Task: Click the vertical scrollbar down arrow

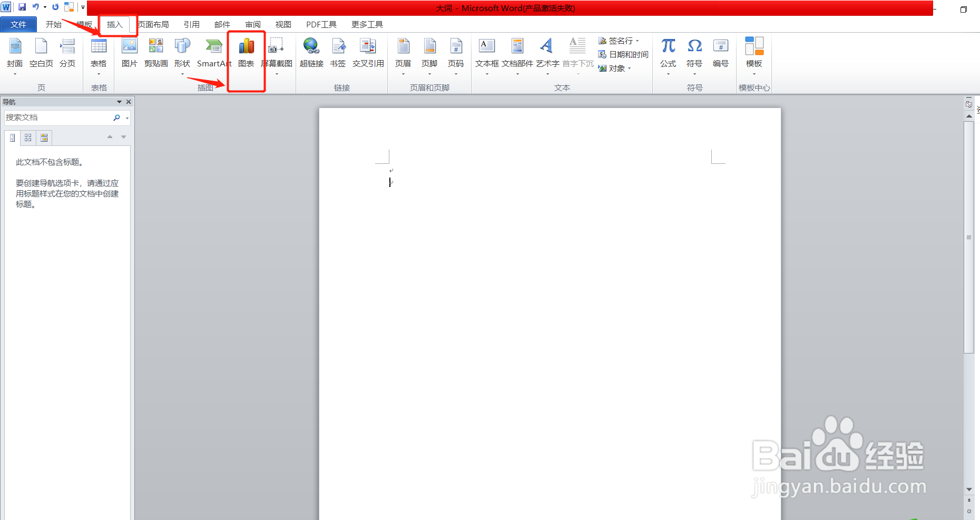Action: point(969,489)
